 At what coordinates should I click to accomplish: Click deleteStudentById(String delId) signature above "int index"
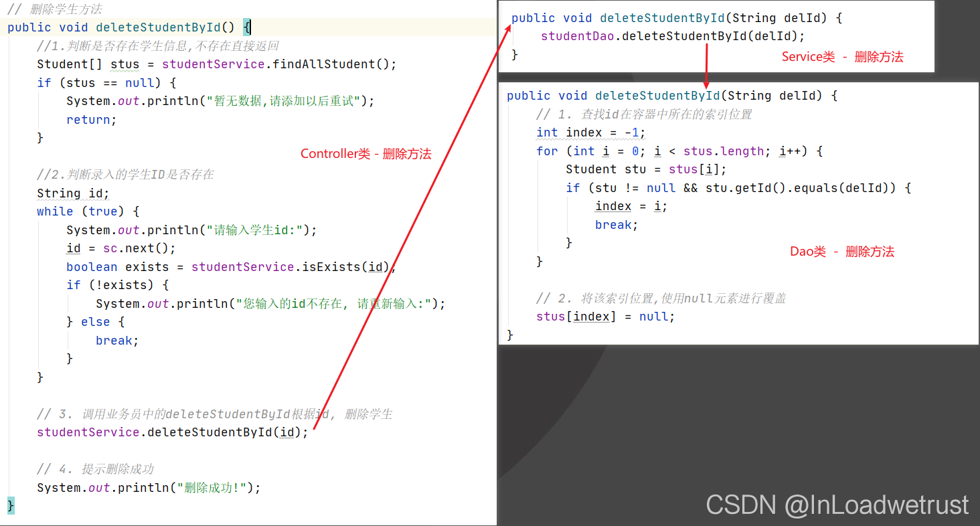[x=672, y=96]
